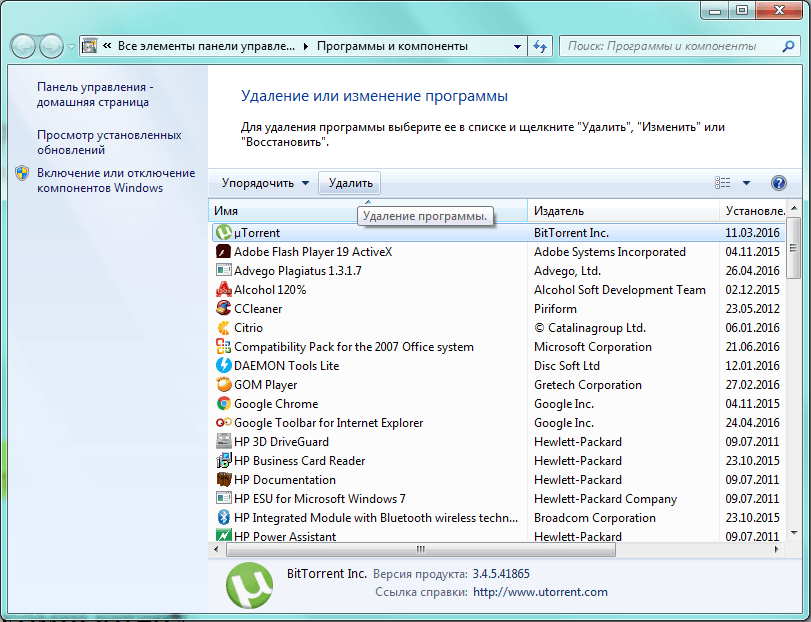Viewport: 811px width, 622px height.
Task: Click publisher 'Gretech Corporation'
Action: [588, 385]
